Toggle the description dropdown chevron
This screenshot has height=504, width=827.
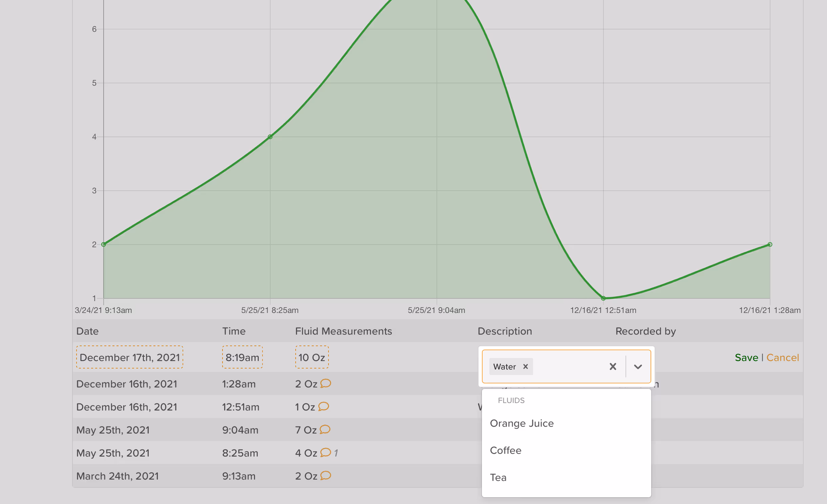pyautogui.click(x=638, y=366)
